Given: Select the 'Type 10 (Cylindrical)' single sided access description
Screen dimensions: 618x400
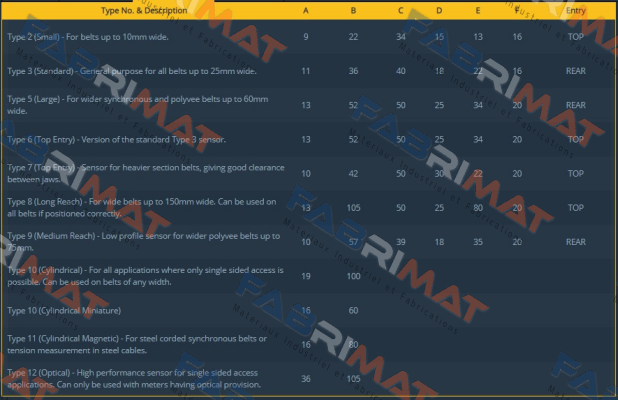Looking at the screenshot, I should [x=145, y=276].
